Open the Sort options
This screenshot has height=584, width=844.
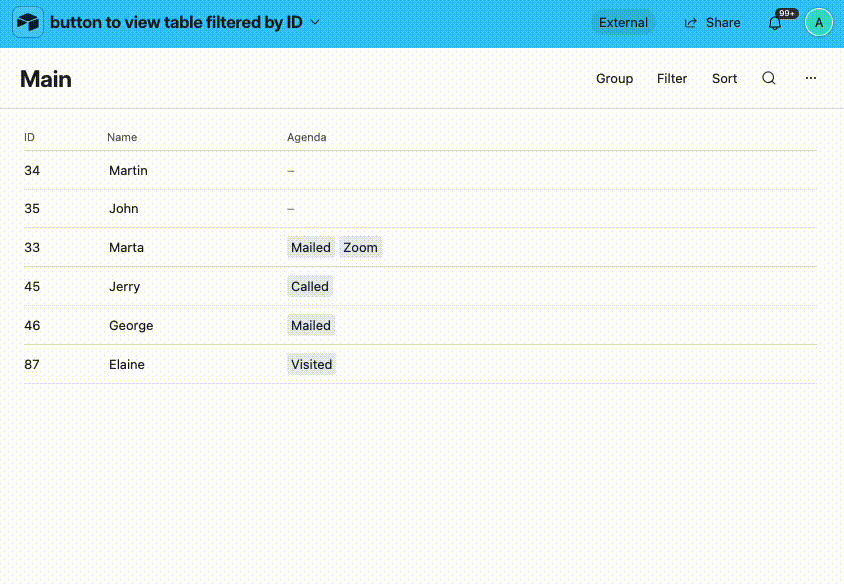coord(724,79)
